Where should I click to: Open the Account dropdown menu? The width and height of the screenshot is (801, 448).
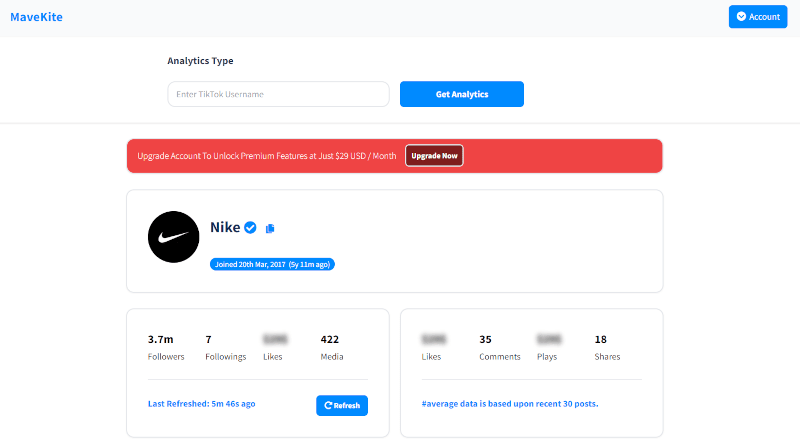(757, 17)
